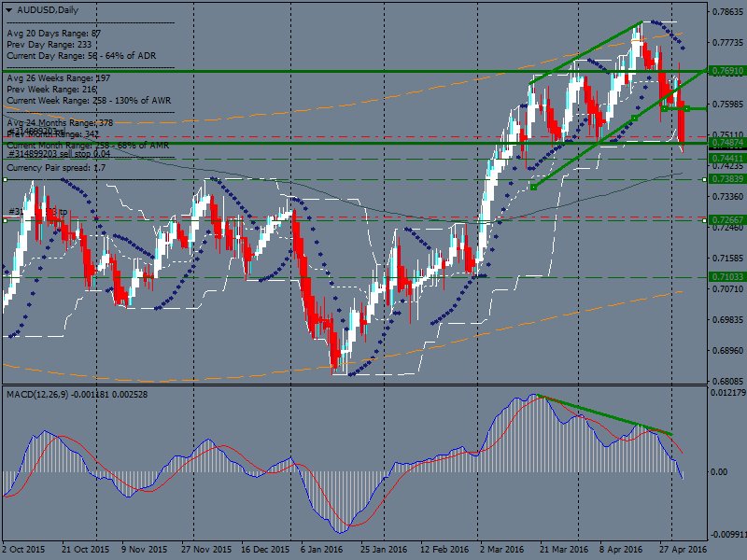The height and width of the screenshot is (560, 747).
Task: Select 'Current Day Range: 56 - 64% of ADR'
Action: click(x=81, y=56)
